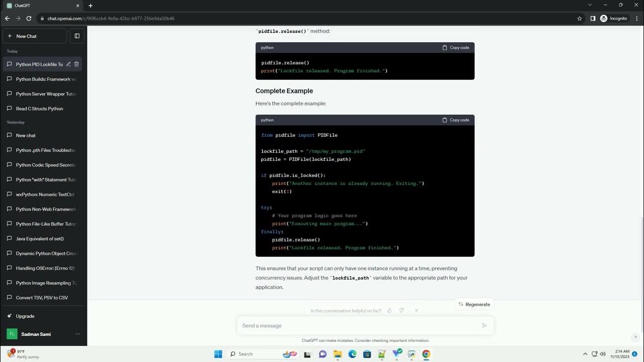Open the clock showing 2:14 AM

click(x=620, y=354)
